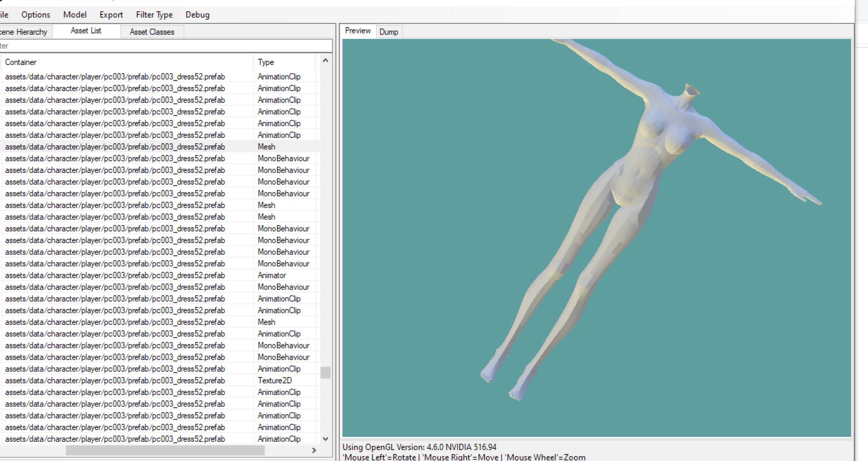The height and width of the screenshot is (461, 868).
Task: Open the Model menu
Action: click(75, 14)
